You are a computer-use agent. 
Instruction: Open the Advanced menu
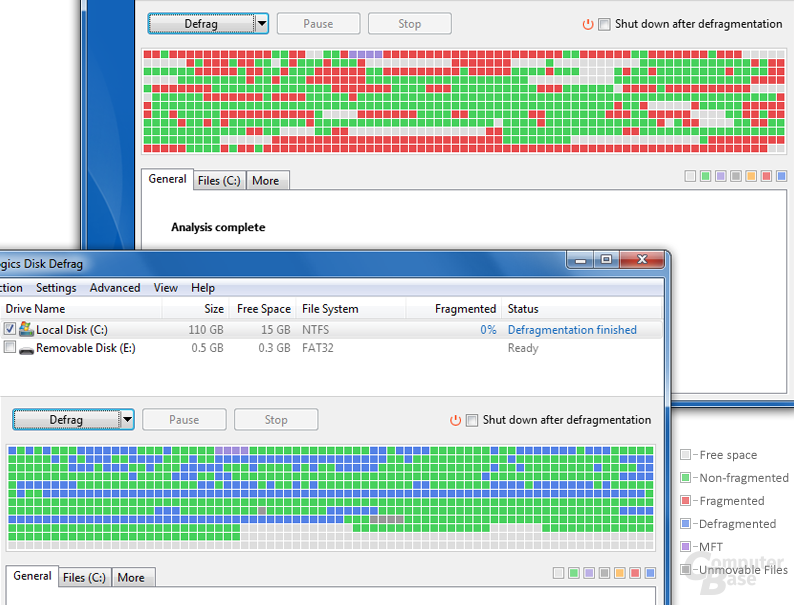tap(115, 288)
